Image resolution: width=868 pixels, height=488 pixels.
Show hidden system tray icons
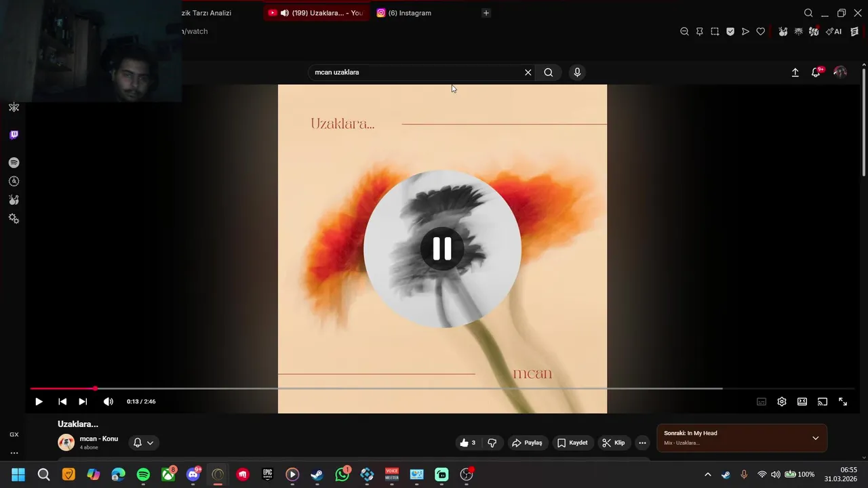(708, 474)
